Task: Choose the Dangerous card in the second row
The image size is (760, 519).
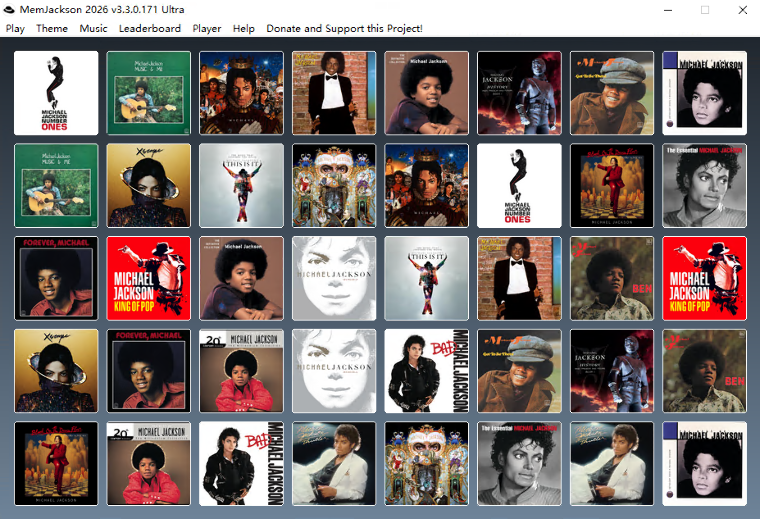Action: click(x=334, y=186)
